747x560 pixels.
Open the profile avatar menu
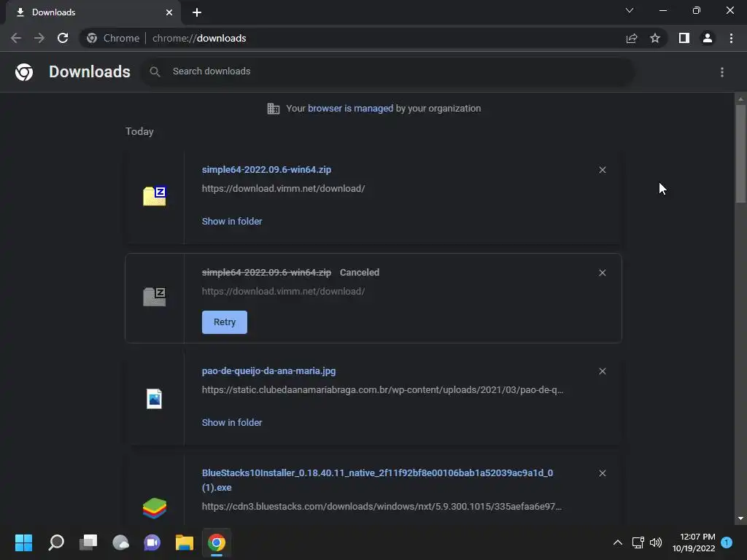(708, 38)
